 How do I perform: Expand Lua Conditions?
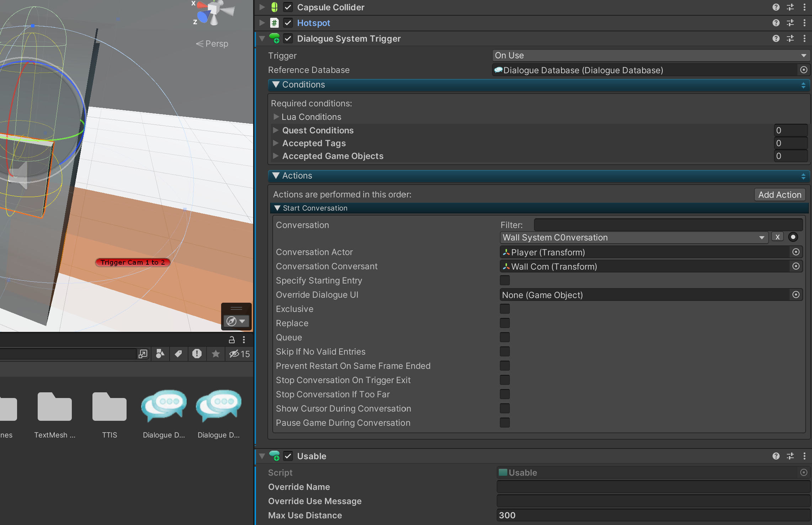point(276,117)
